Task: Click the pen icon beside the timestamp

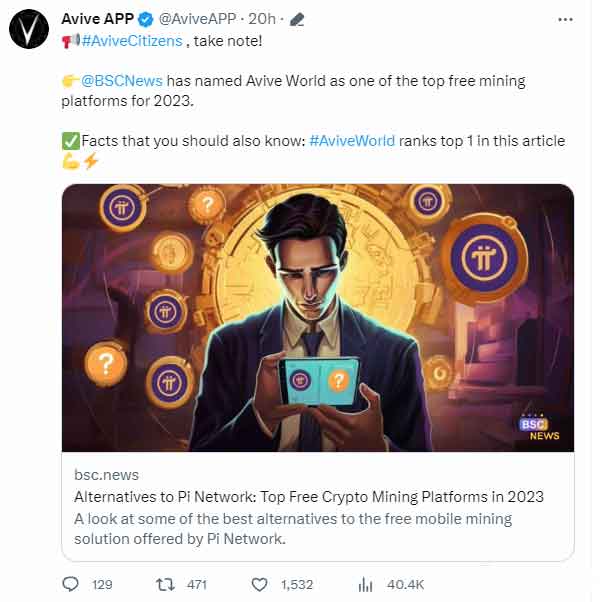Action: click(x=297, y=19)
